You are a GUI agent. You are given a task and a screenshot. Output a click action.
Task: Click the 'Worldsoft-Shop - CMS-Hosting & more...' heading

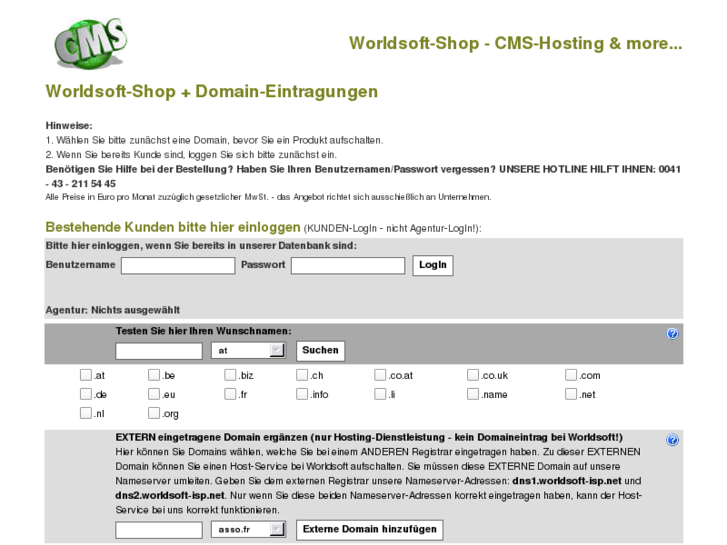click(x=516, y=43)
